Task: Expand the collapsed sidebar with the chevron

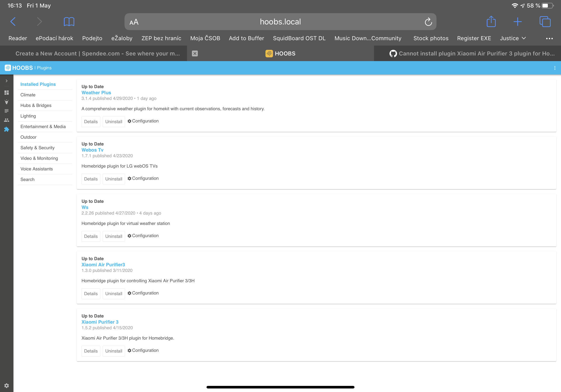Action: 7,81
